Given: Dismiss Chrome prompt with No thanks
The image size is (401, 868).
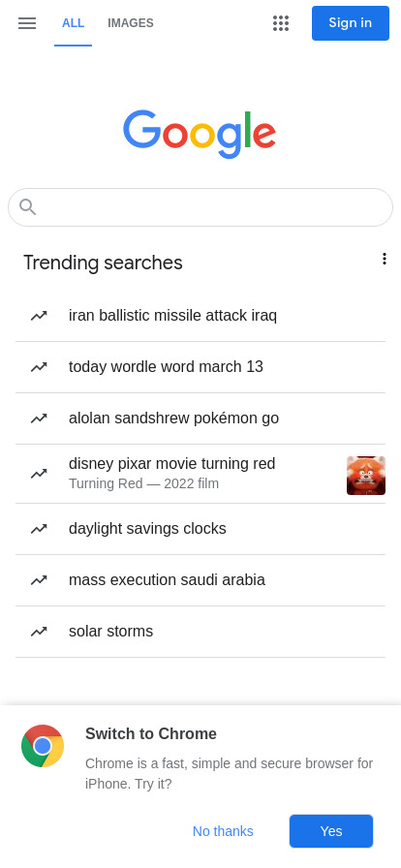Looking at the screenshot, I should tap(223, 831).
